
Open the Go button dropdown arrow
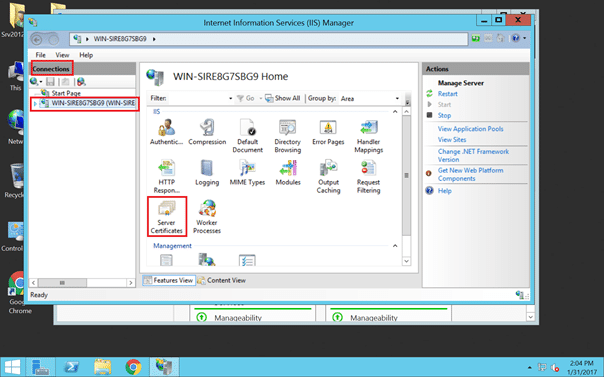(260, 99)
